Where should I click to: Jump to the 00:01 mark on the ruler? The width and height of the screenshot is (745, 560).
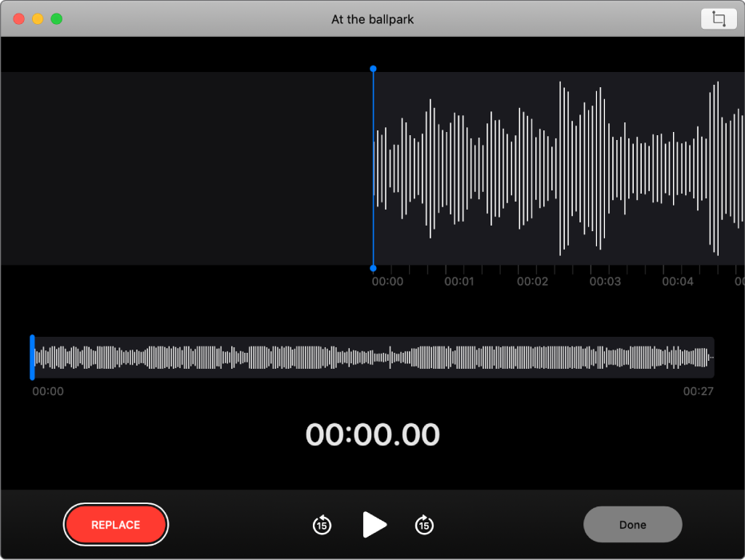coord(459,282)
